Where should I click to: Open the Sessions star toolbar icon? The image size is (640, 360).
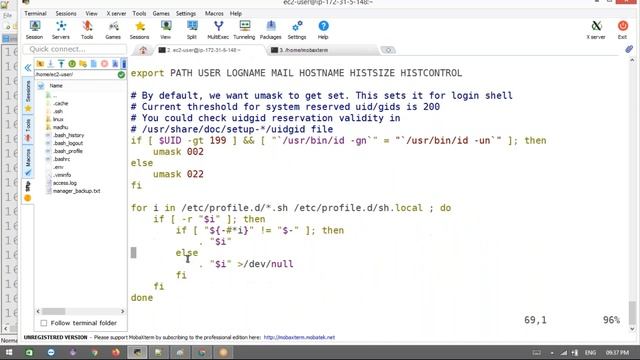point(140,30)
